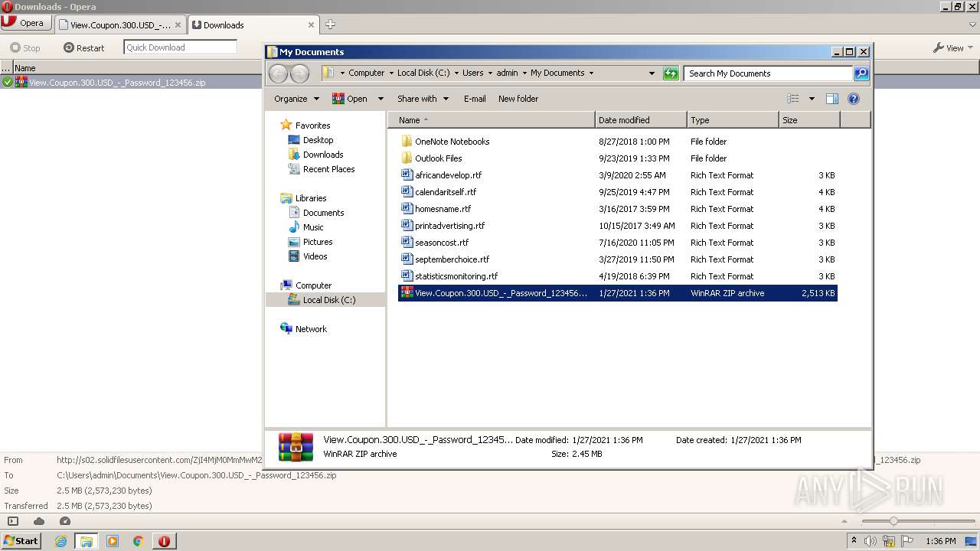Expand the view options dropdown arrow

point(812,99)
